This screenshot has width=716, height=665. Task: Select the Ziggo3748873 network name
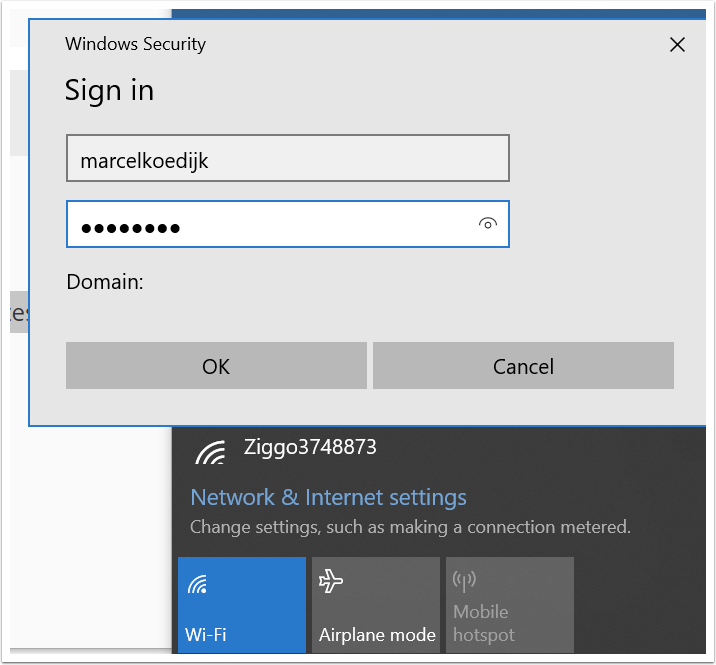click(310, 447)
